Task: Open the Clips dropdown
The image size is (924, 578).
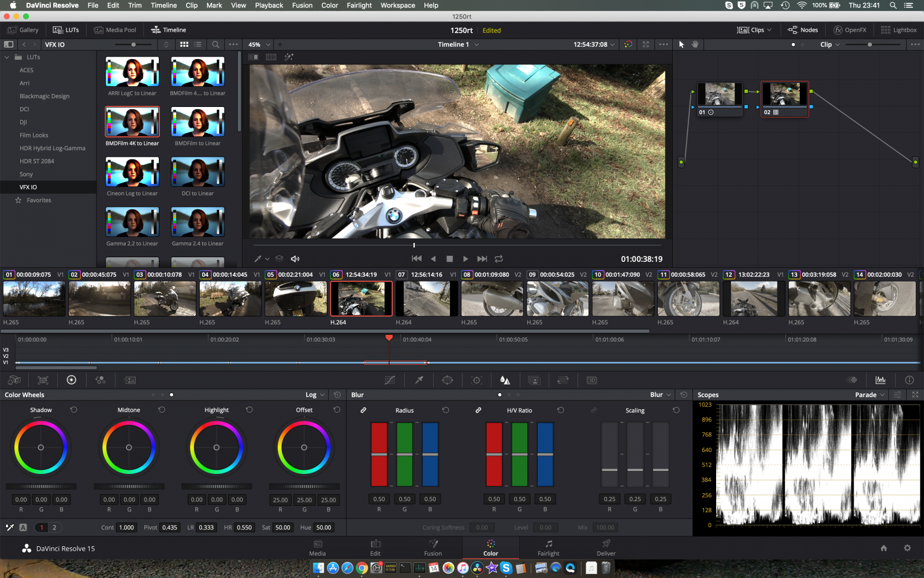Action: 754,30
